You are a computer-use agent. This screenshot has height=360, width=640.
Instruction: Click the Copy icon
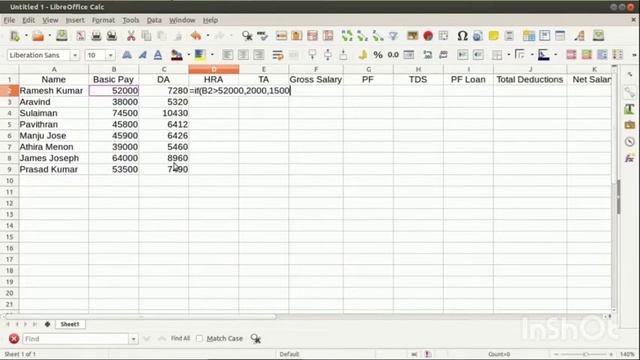point(146,36)
